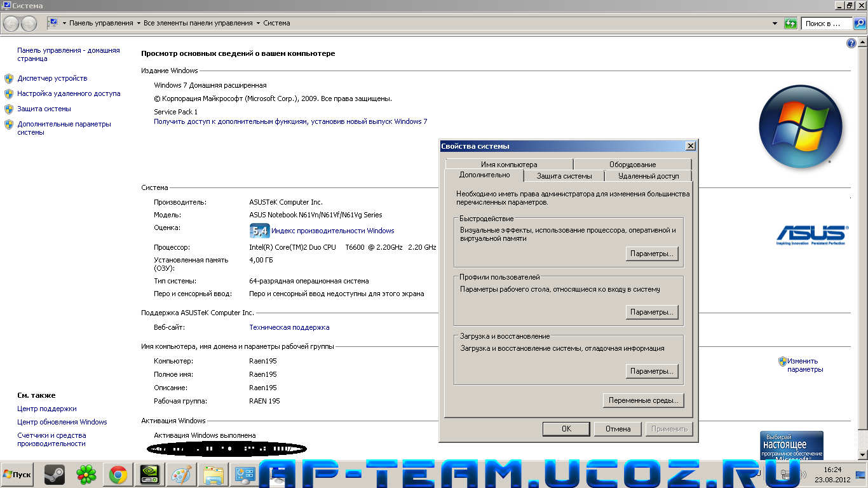Select the Дополнительно tab
This screenshot has width=868, height=488.
(484, 175)
